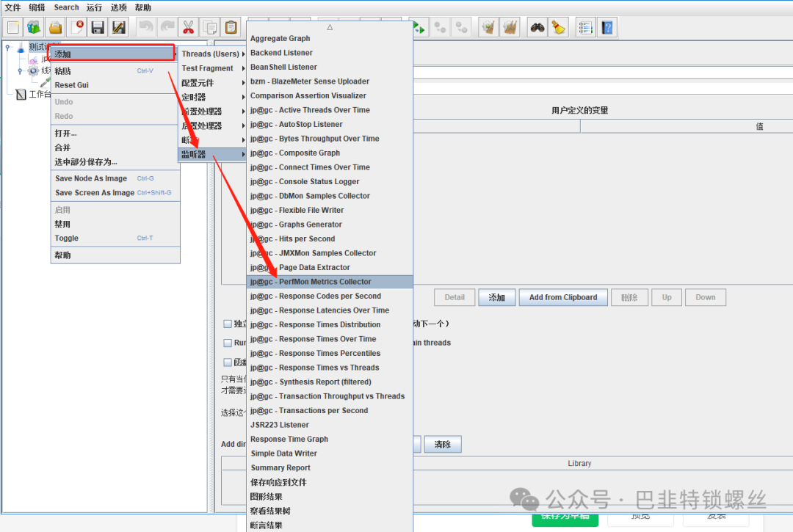Image resolution: width=793 pixels, height=532 pixels.
Task: Expand the Test Fragment submenu
Action: [x=212, y=68]
